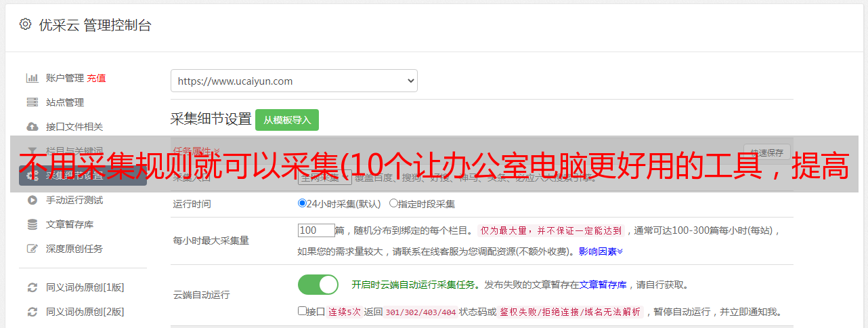The image size is (868, 328).
Task: Open 账户管理 bar chart icon in sidebar
Action: click(32, 78)
